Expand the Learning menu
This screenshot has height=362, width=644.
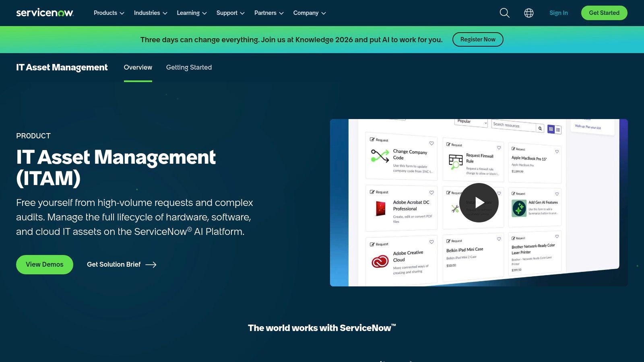pos(192,13)
